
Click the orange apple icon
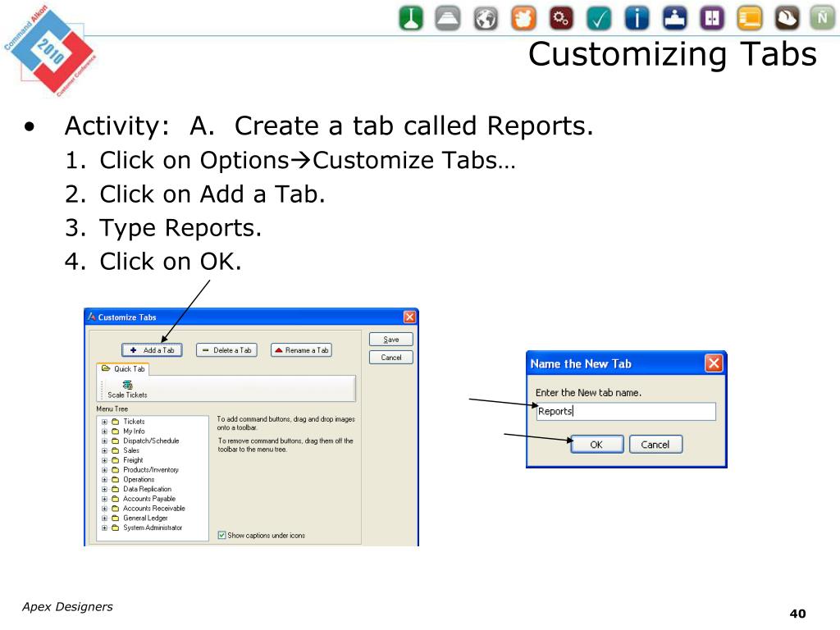[x=523, y=18]
